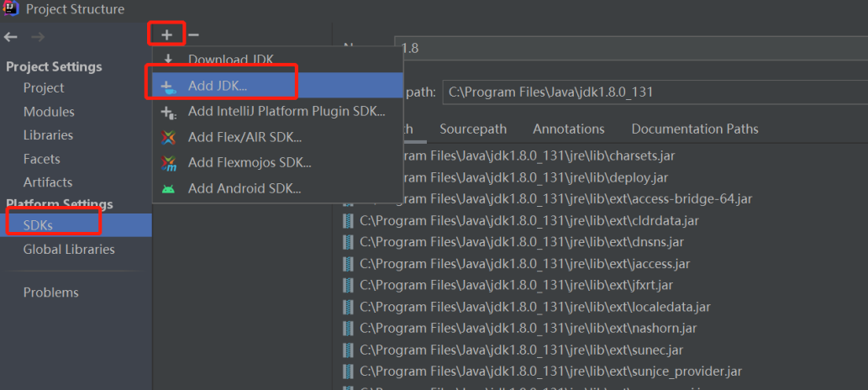Screen dimensions: 868x390
Task: Go back with the left arrow
Action: tap(11, 37)
